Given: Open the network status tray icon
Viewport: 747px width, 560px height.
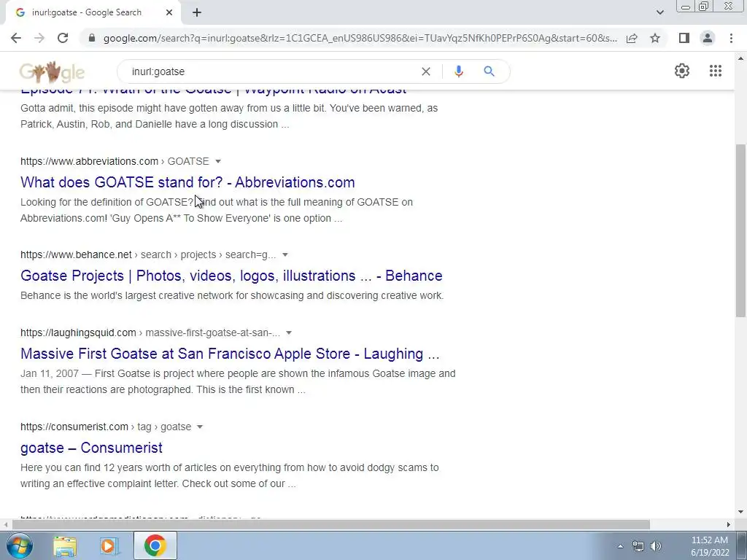Looking at the screenshot, I should [638, 546].
